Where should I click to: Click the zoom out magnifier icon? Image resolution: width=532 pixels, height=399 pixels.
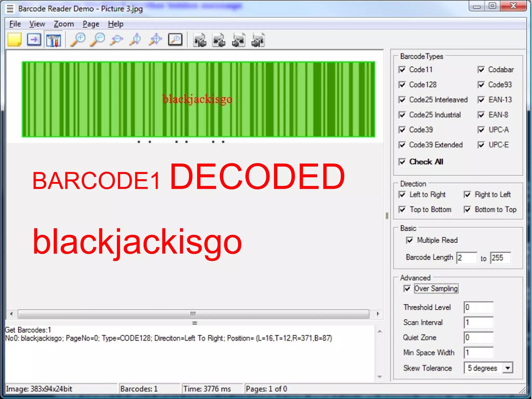tap(97, 40)
